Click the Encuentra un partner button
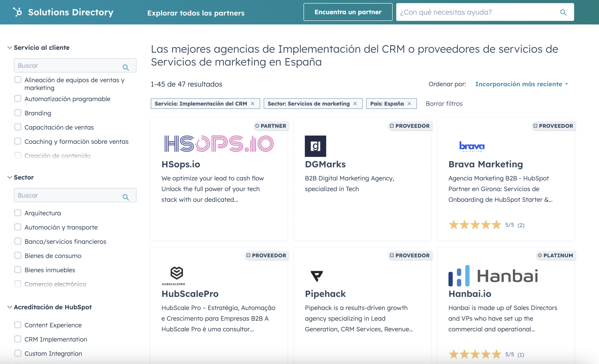 (348, 12)
